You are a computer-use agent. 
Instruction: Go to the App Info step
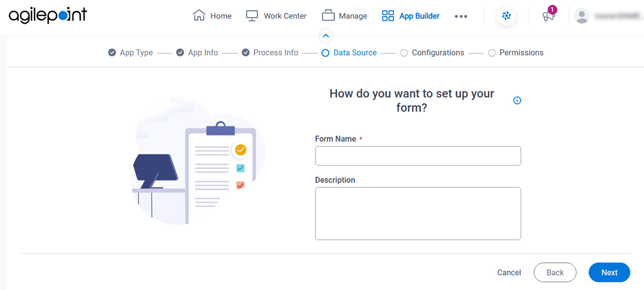click(197, 52)
